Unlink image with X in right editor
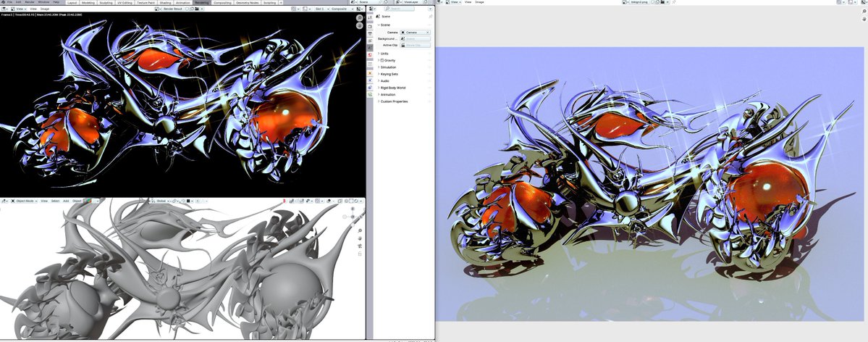Viewport: 868px width, 342px height. pos(667,2)
